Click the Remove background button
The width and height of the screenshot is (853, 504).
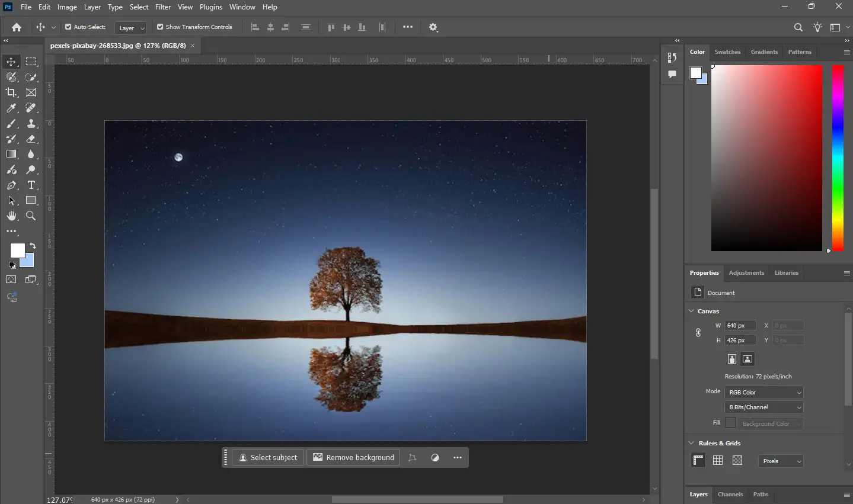click(x=353, y=457)
